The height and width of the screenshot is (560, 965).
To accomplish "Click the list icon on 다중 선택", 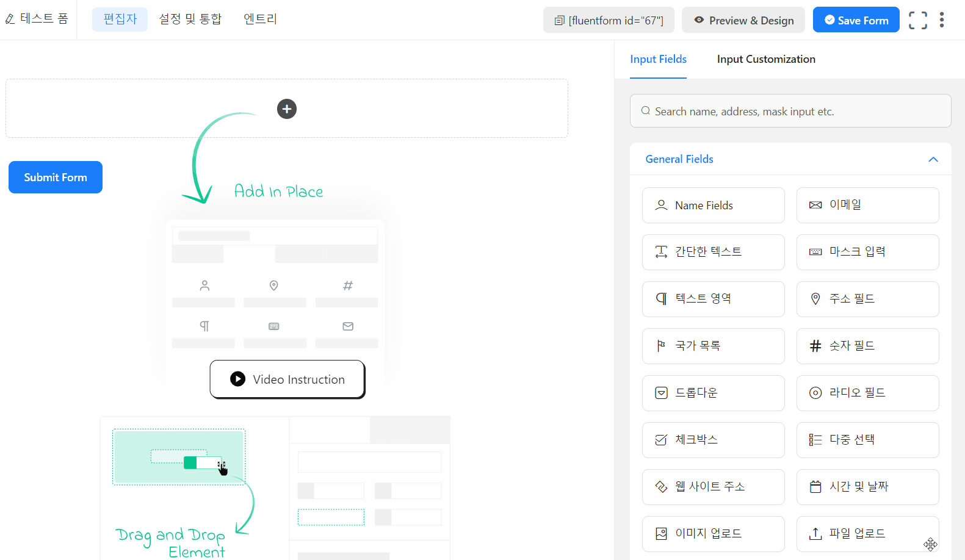I will tap(815, 440).
